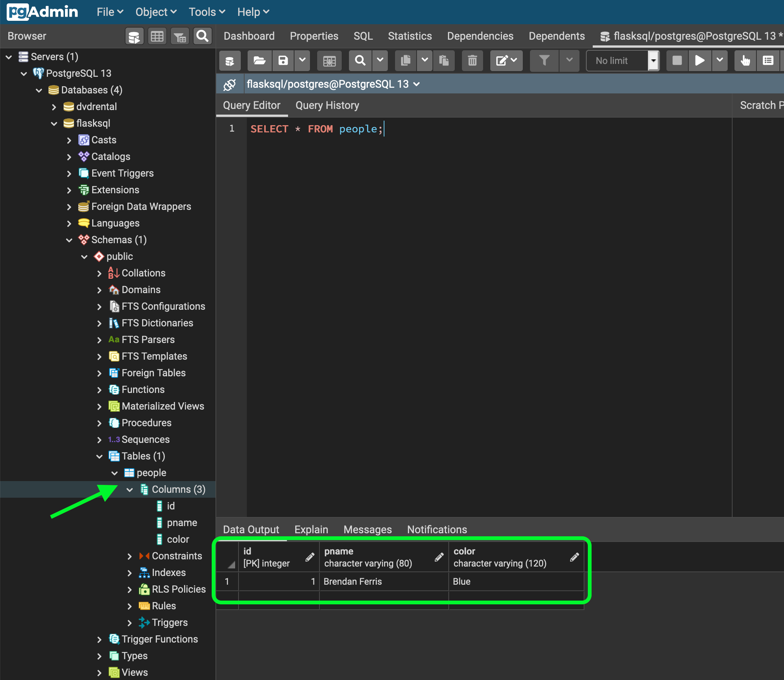Open the Statistics tab
784x680 pixels.
pyautogui.click(x=410, y=36)
